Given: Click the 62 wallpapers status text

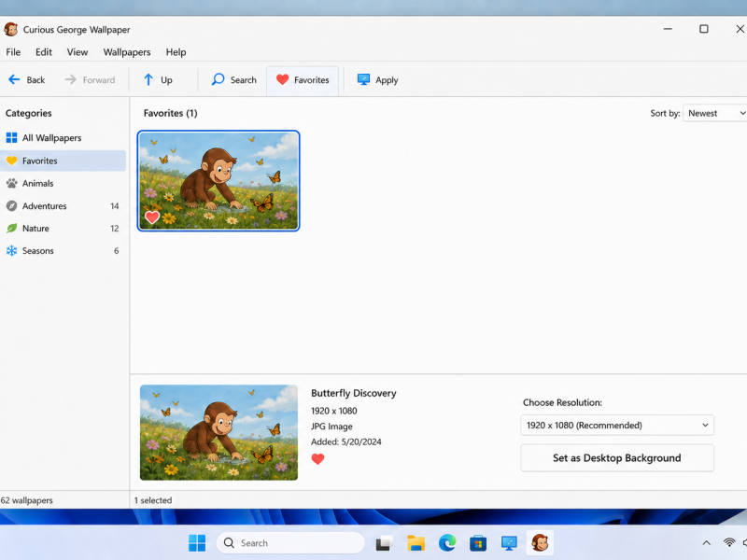Looking at the screenshot, I should pos(27,500).
